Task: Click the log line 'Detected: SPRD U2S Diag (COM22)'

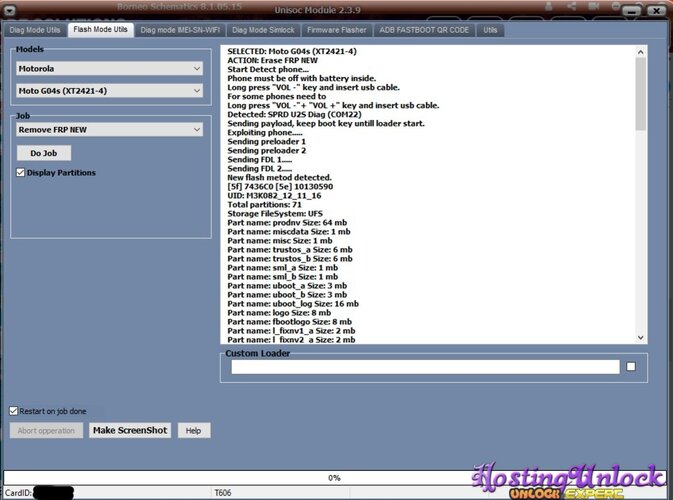Action: coord(294,115)
